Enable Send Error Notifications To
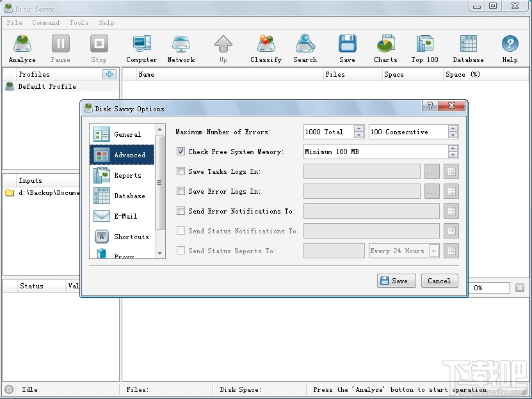 click(x=181, y=211)
